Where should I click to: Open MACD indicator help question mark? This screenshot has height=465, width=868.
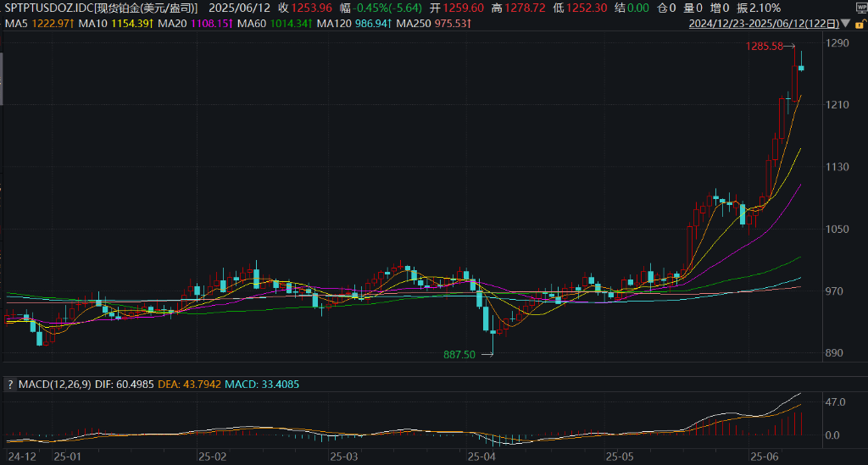(10, 385)
